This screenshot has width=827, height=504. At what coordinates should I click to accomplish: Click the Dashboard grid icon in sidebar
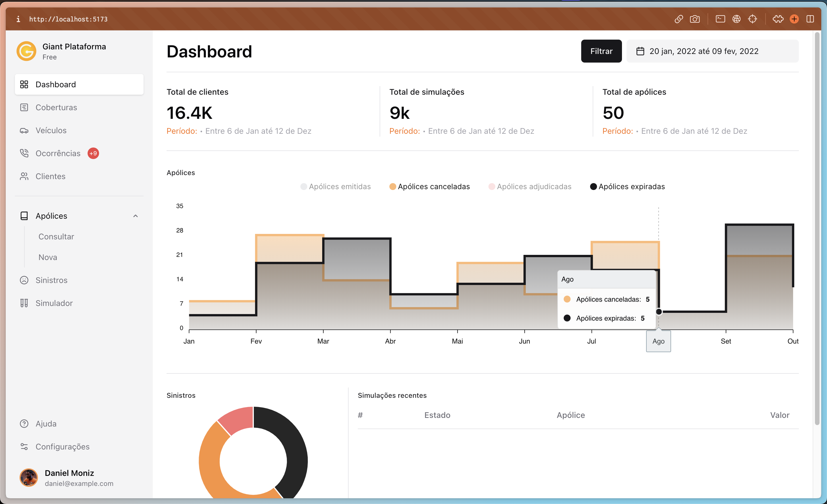click(x=24, y=84)
